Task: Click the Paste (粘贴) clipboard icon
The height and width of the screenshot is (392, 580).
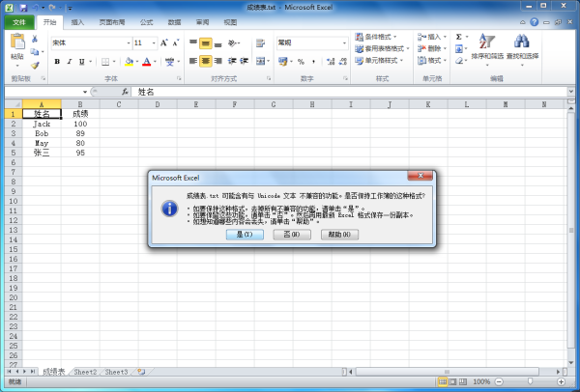Action: tap(17, 42)
